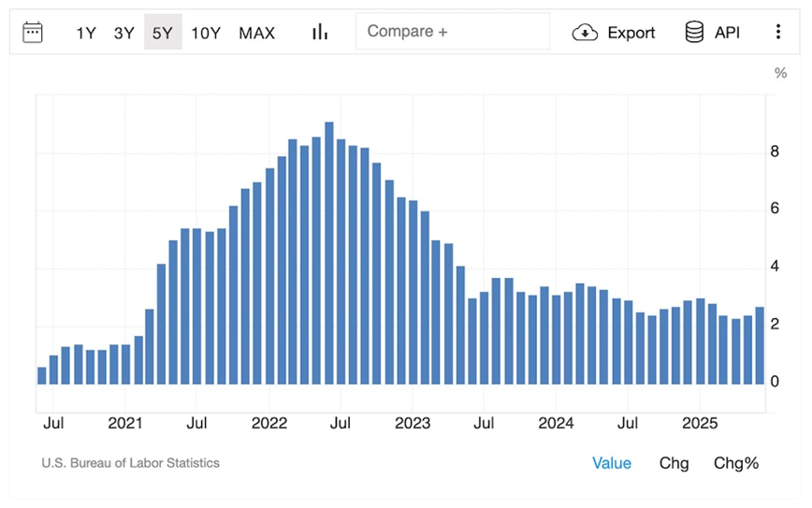Open the bar chart type selector
This screenshot has width=812, height=508.
tap(320, 32)
